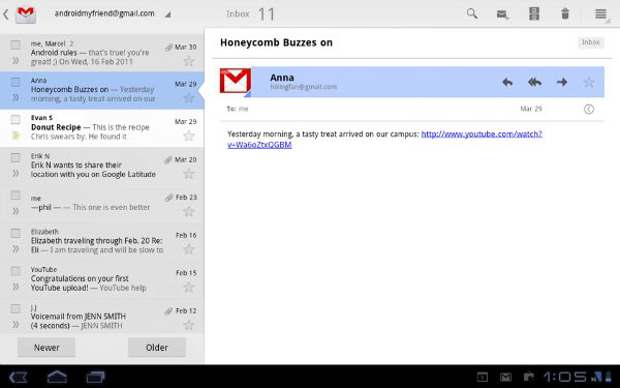620x388 pixels.
Task: Tap Android system Home button
Action: pyautogui.click(x=57, y=377)
